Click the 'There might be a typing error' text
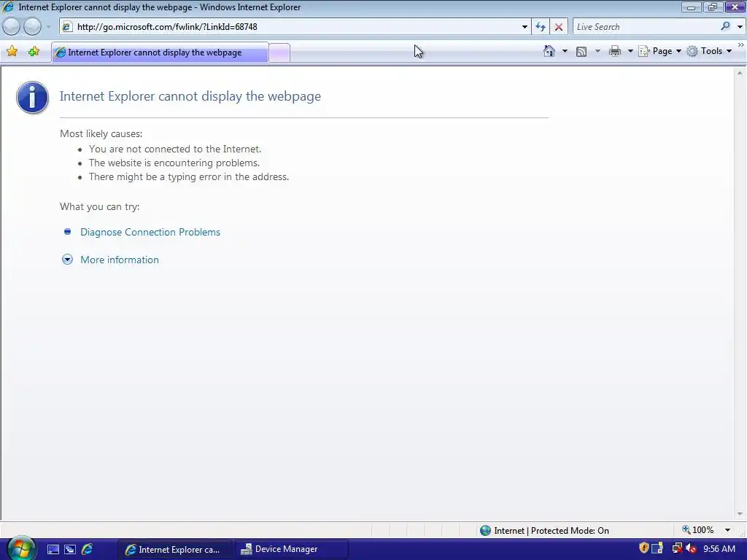The width and height of the screenshot is (747, 560). [x=189, y=176]
